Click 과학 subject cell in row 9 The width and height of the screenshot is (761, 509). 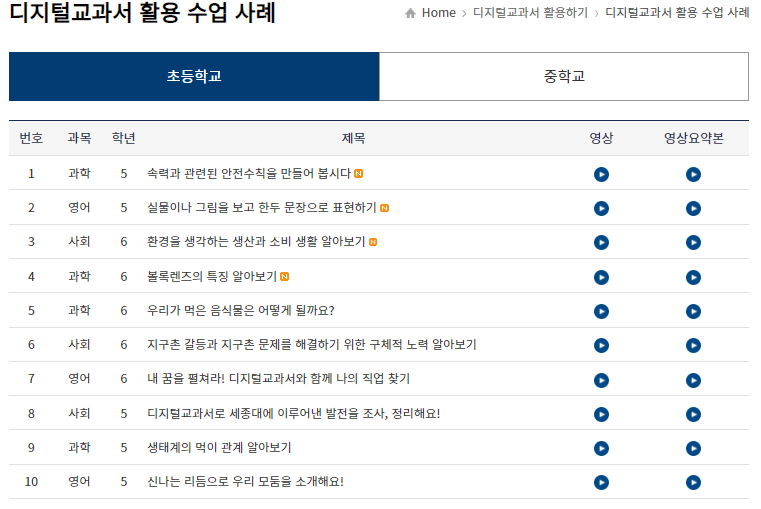point(79,447)
